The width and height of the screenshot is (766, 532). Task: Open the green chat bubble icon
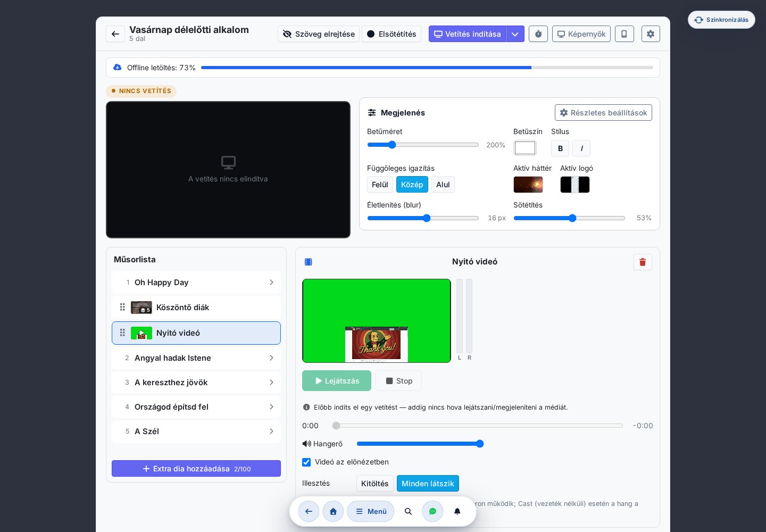[432, 511]
